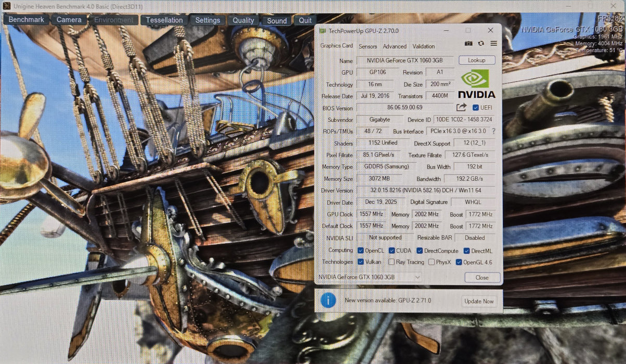Click the DirectX Support value 12 (12_1)
This screenshot has width=626, height=364.
click(474, 143)
